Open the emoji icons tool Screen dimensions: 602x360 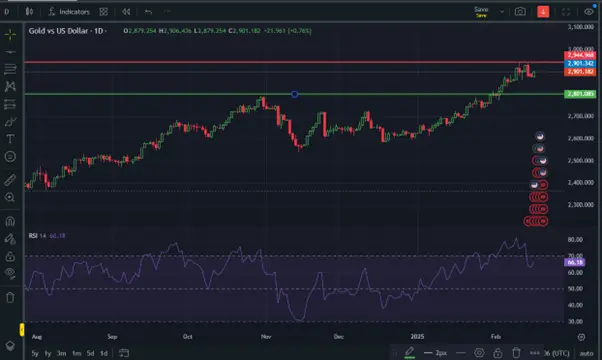[x=10, y=157]
